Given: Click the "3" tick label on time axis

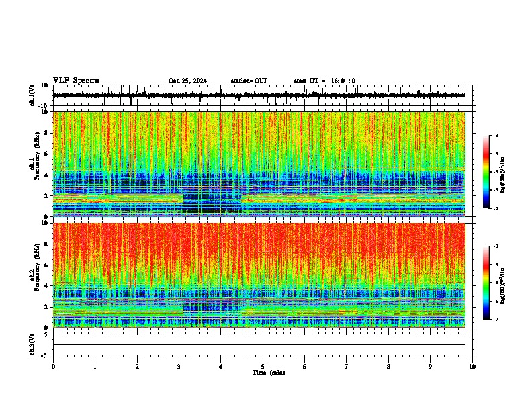Looking at the screenshot, I should pyautogui.click(x=179, y=367).
